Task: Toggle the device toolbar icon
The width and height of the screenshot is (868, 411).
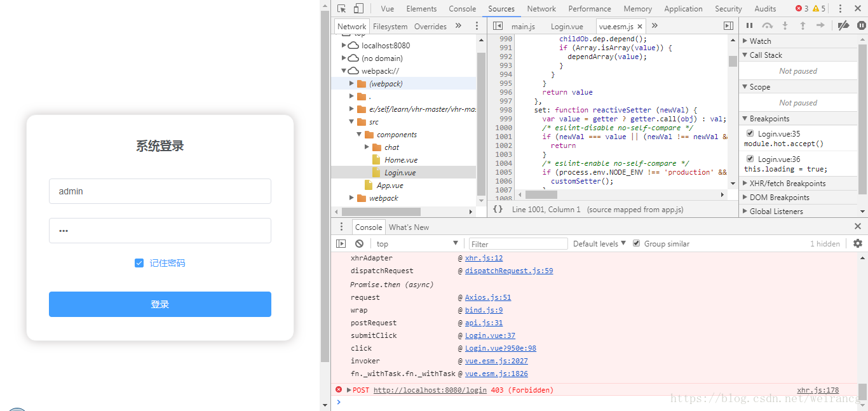Action: [358, 9]
